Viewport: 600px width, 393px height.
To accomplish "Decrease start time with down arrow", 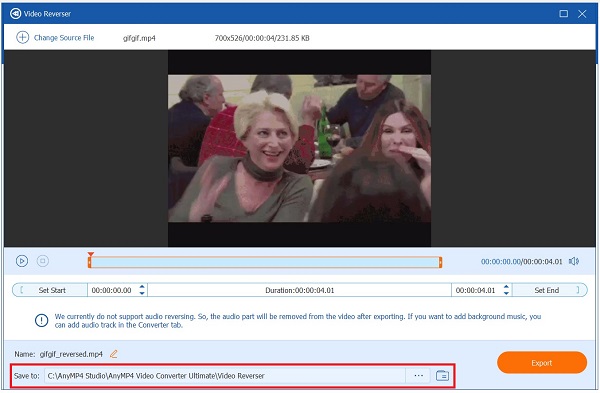I will coord(142,293).
